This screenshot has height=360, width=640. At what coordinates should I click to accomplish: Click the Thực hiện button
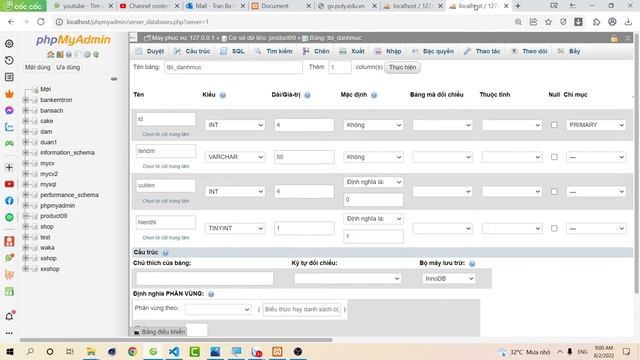pos(402,67)
